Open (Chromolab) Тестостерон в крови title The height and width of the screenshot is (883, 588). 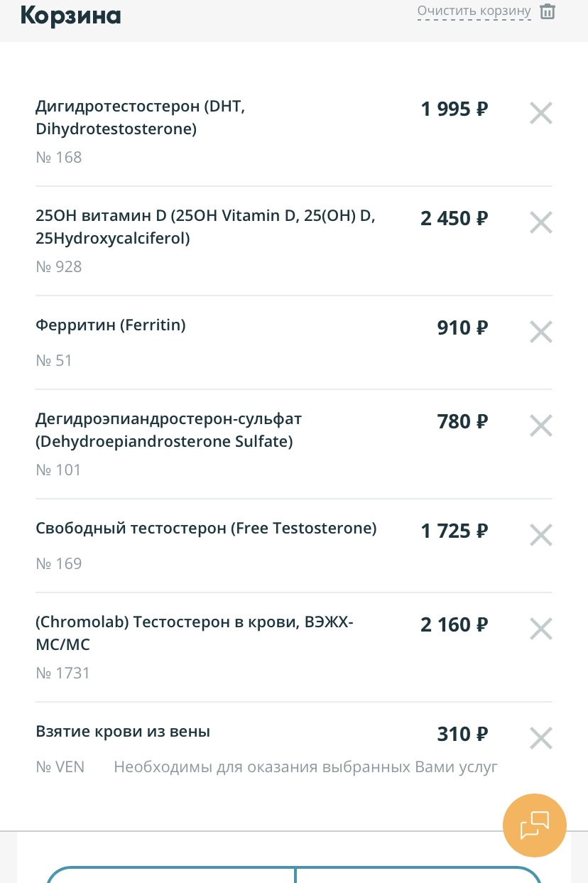click(194, 634)
